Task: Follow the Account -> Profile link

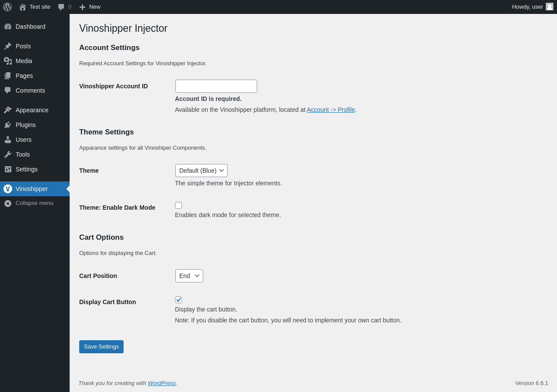Action: (x=331, y=110)
